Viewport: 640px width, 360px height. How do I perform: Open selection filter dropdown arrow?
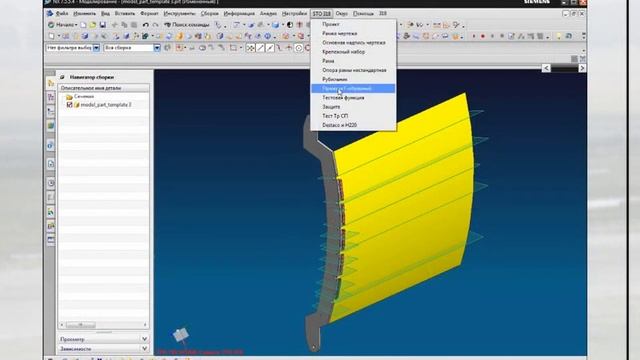pos(96,48)
